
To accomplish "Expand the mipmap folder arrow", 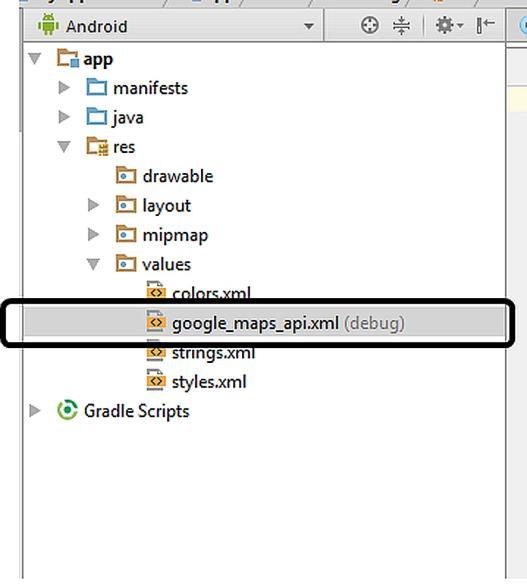I will pos(93,235).
